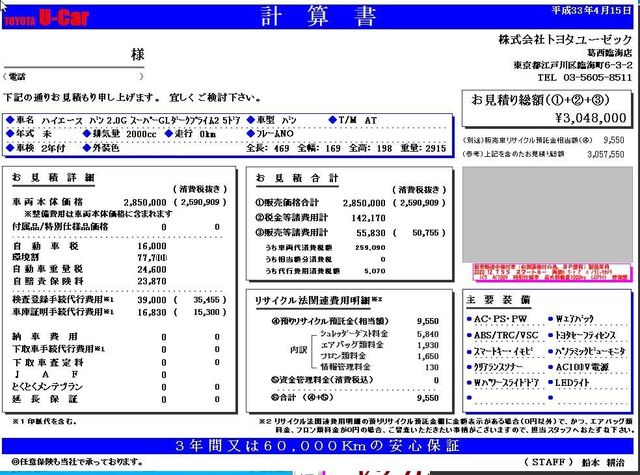Click company name 株式会社トヨタユーゼック

[565, 40]
